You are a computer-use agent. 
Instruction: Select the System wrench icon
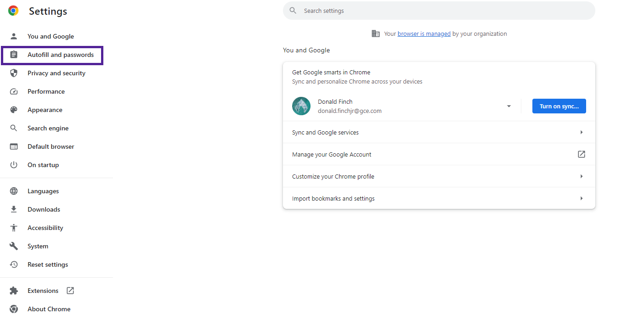point(14,246)
